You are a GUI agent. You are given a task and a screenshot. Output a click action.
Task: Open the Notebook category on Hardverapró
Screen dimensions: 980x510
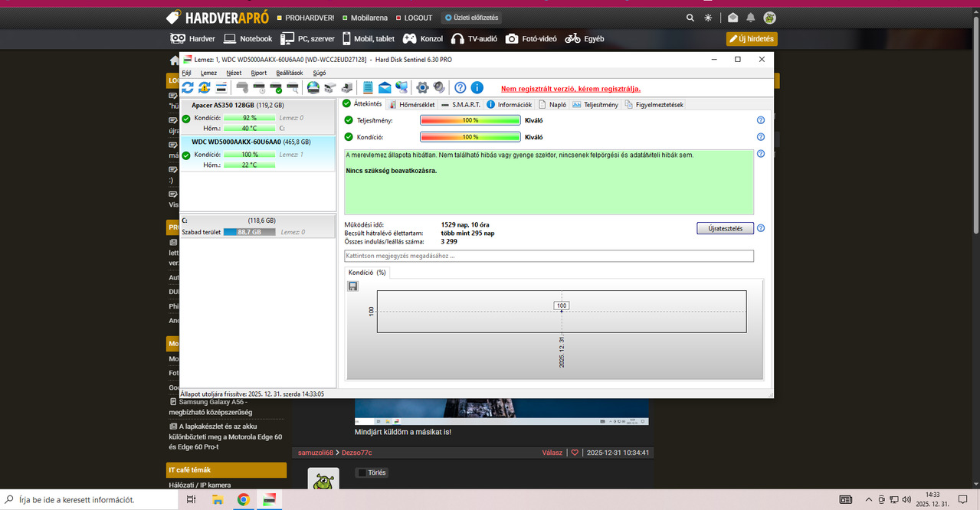(248, 38)
